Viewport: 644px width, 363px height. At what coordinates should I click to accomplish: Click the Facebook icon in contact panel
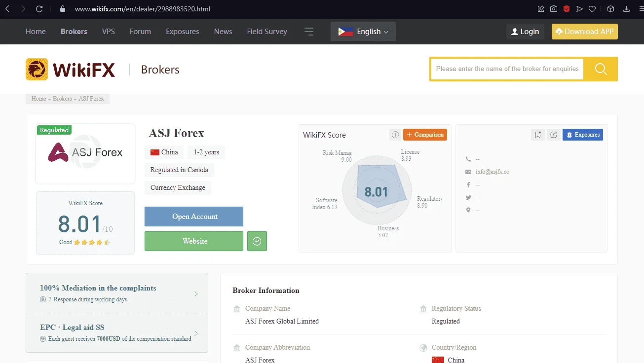pyautogui.click(x=468, y=184)
